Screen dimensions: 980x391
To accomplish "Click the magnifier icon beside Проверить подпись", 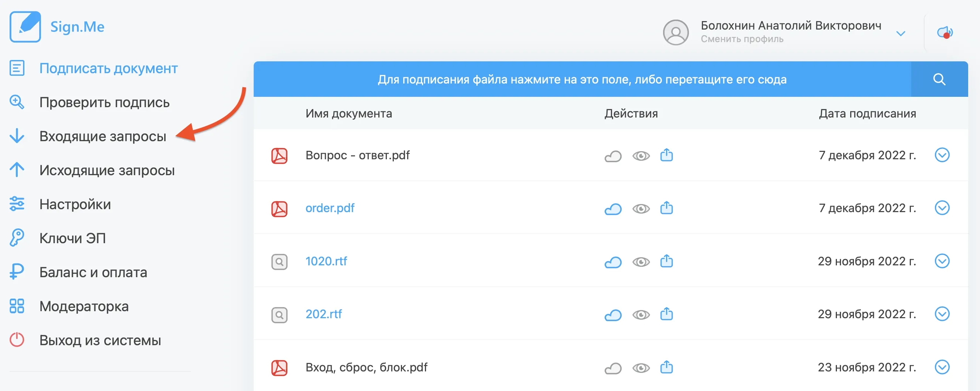I will (x=17, y=102).
